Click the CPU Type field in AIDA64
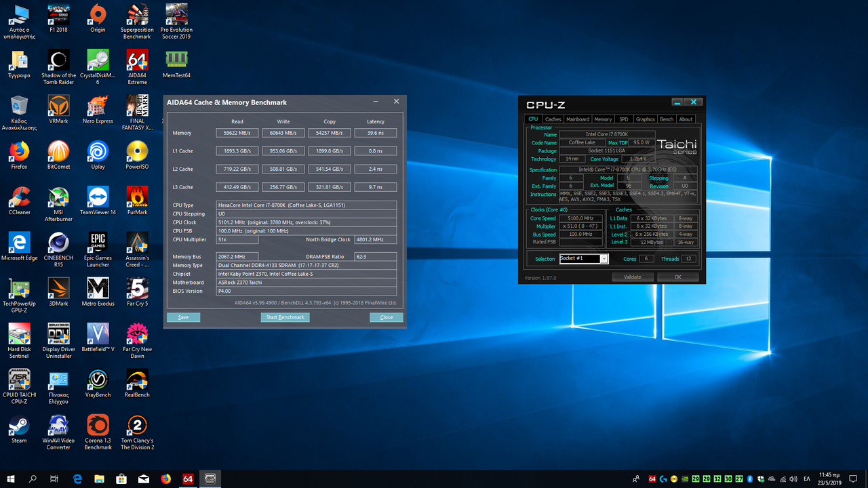Image resolution: width=868 pixels, height=488 pixels. 307,205
